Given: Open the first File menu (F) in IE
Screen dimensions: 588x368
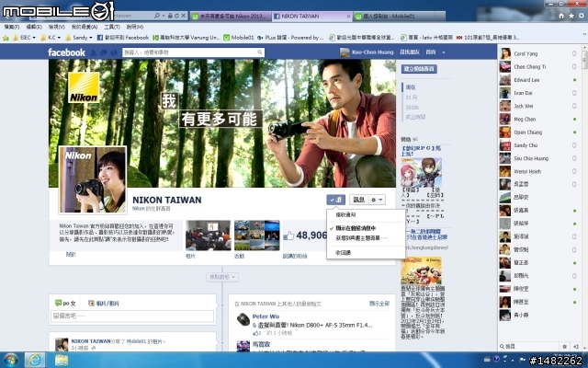Looking at the screenshot, I should 12,27.
